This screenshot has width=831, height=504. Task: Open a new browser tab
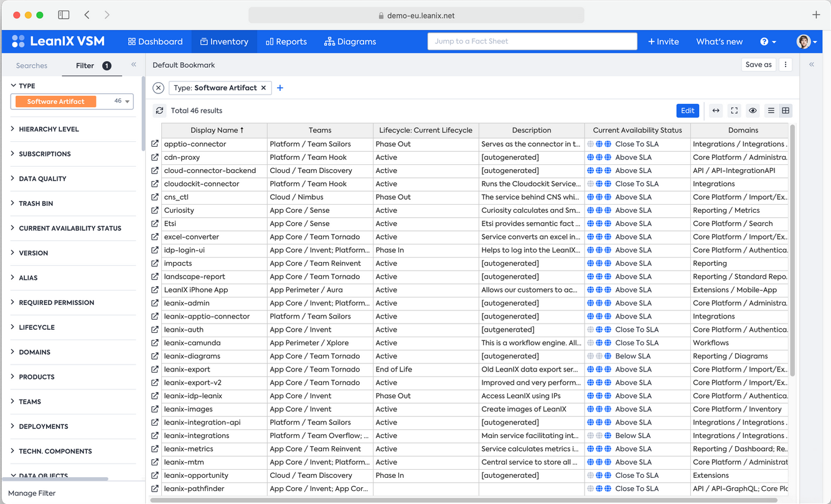(x=816, y=15)
